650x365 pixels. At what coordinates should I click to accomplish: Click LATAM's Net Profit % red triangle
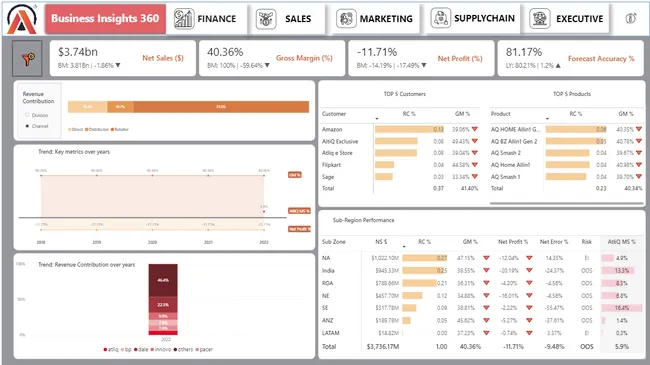point(529,333)
